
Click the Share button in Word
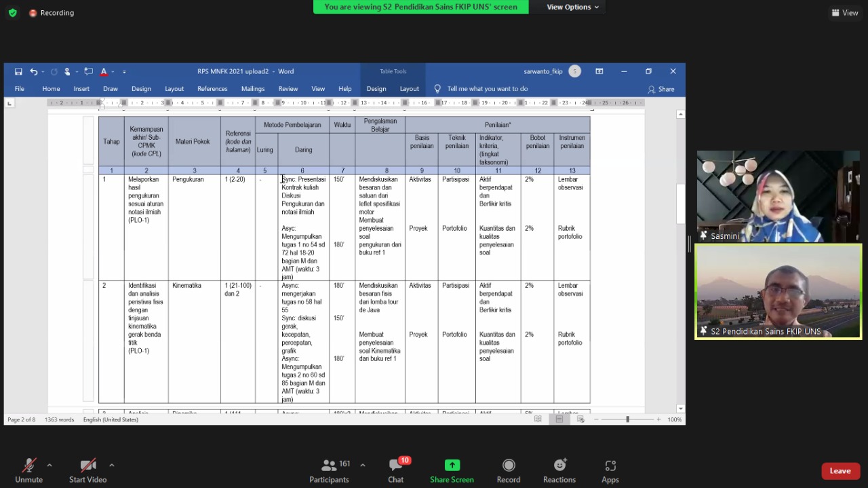click(x=661, y=89)
